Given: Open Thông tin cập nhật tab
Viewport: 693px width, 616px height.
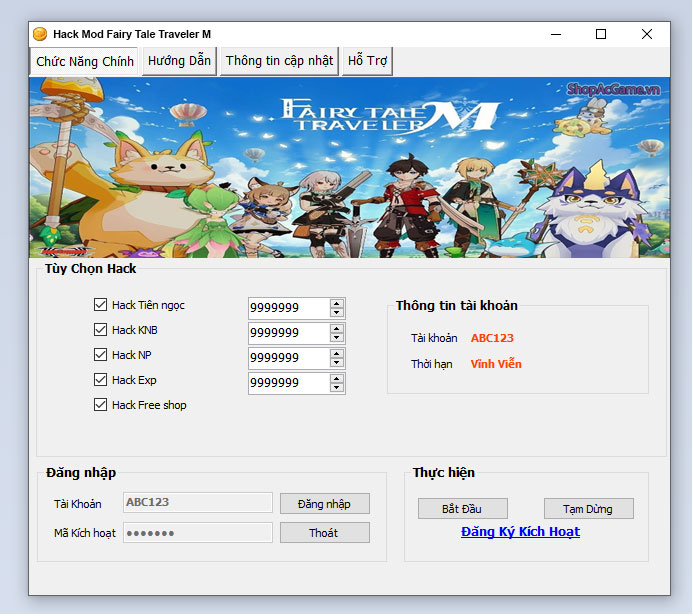Looking at the screenshot, I should [x=279, y=61].
